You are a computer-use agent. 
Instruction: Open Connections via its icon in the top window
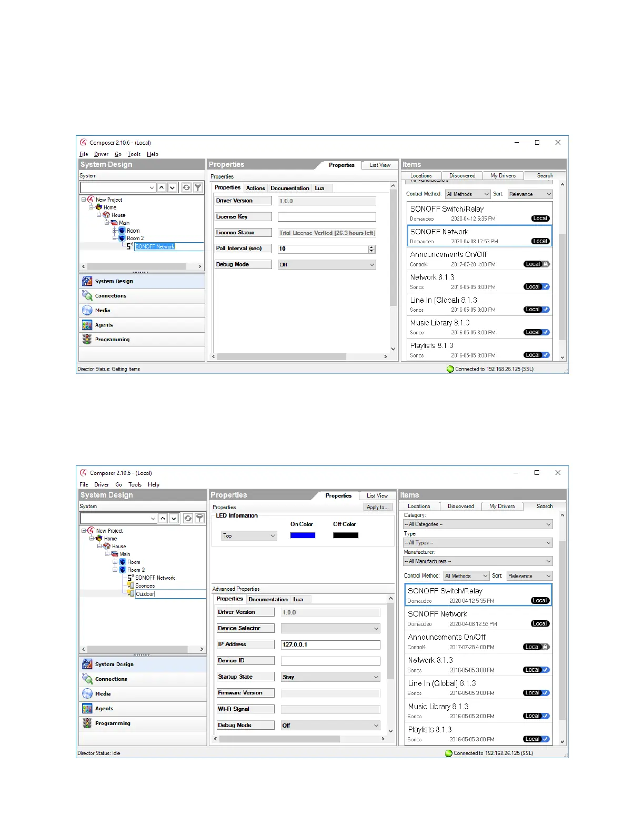(x=87, y=296)
